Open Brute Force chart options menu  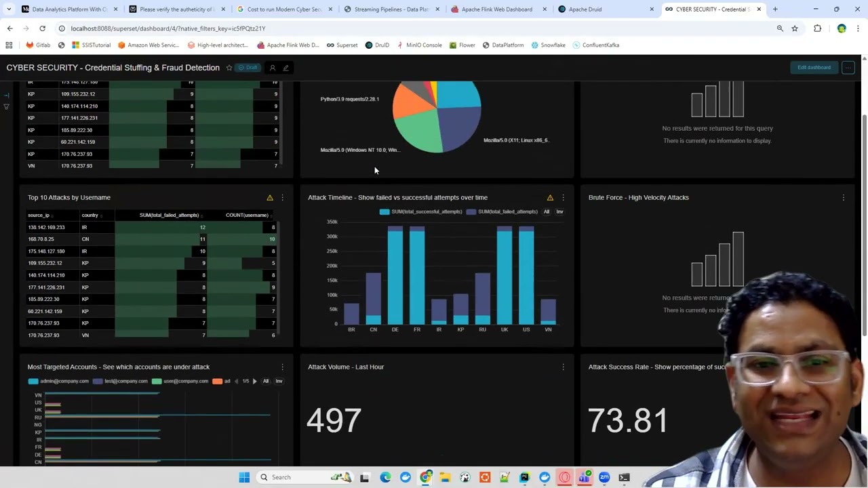point(844,197)
